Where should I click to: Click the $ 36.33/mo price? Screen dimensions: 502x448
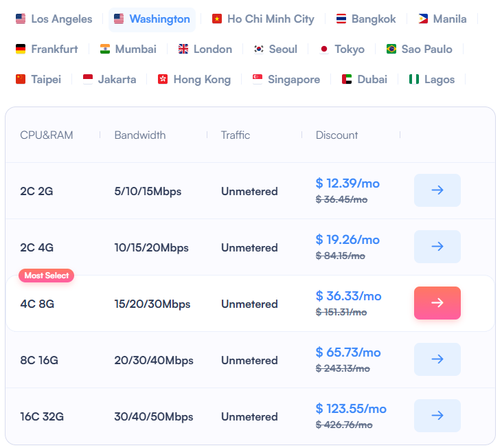click(348, 296)
